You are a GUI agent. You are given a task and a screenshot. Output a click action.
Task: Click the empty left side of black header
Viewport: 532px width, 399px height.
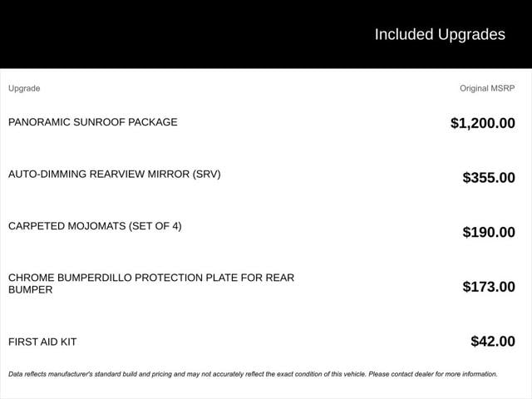pyautogui.click(x=125, y=34)
